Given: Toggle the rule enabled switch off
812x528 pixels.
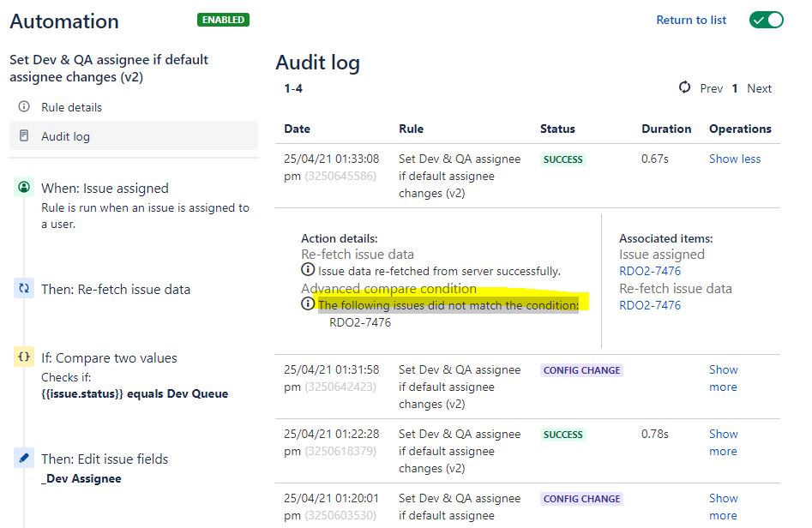Looking at the screenshot, I should 766,21.
